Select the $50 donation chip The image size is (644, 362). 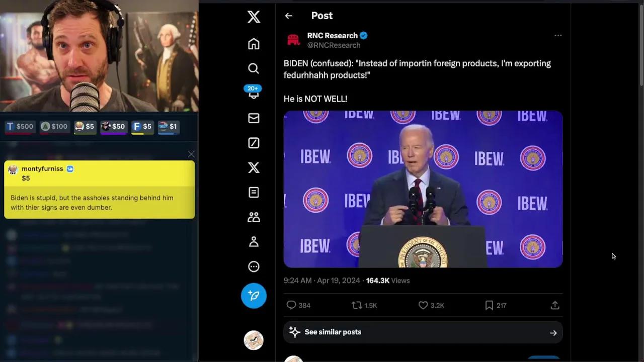click(113, 127)
